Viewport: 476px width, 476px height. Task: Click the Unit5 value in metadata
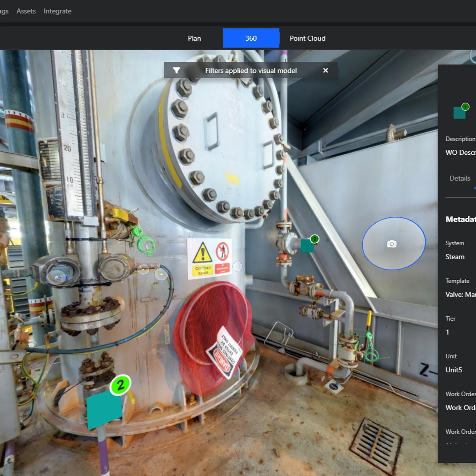454,370
